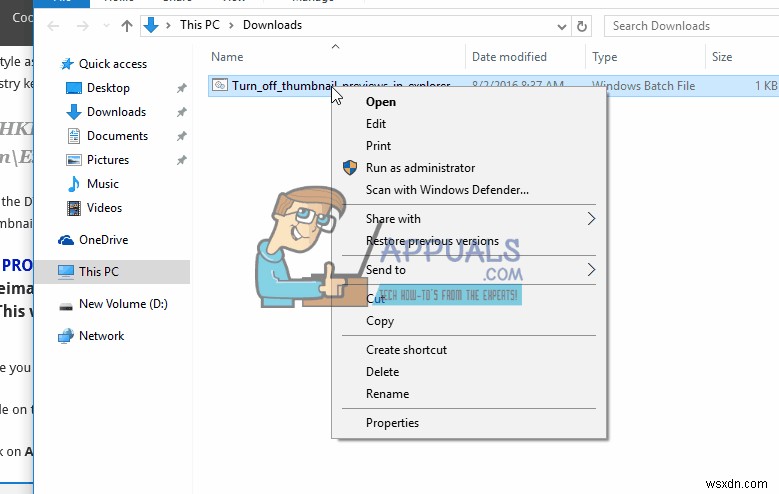
Task: Choose Rename from the context menu
Action: 388,394
